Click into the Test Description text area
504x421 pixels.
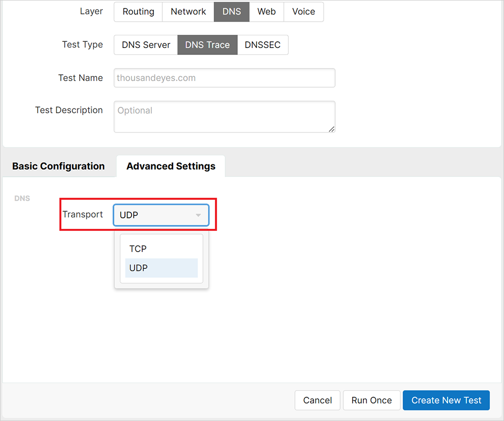click(x=224, y=117)
